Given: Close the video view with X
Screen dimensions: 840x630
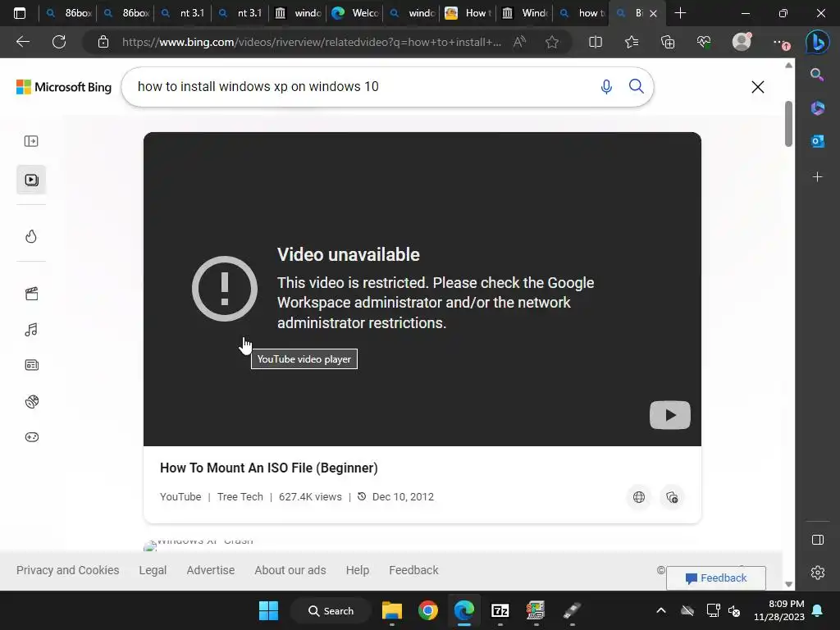Looking at the screenshot, I should tap(757, 87).
